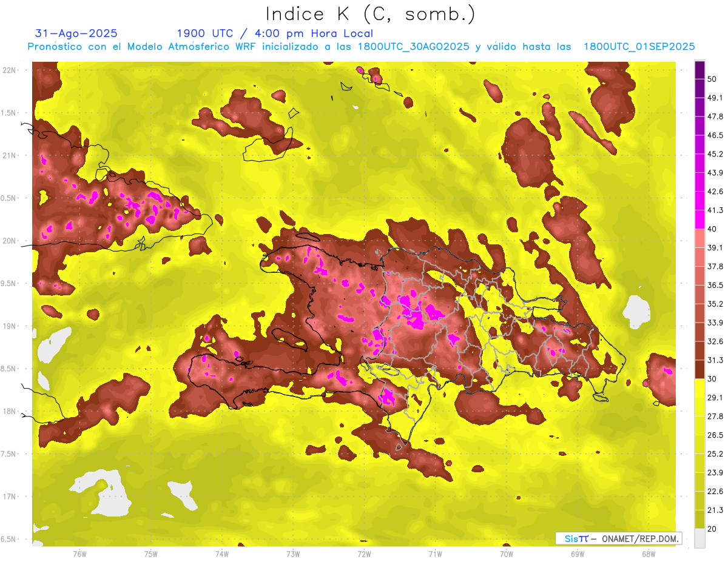Click the colorbar value "49.1"

pyautogui.click(x=715, y=98)
